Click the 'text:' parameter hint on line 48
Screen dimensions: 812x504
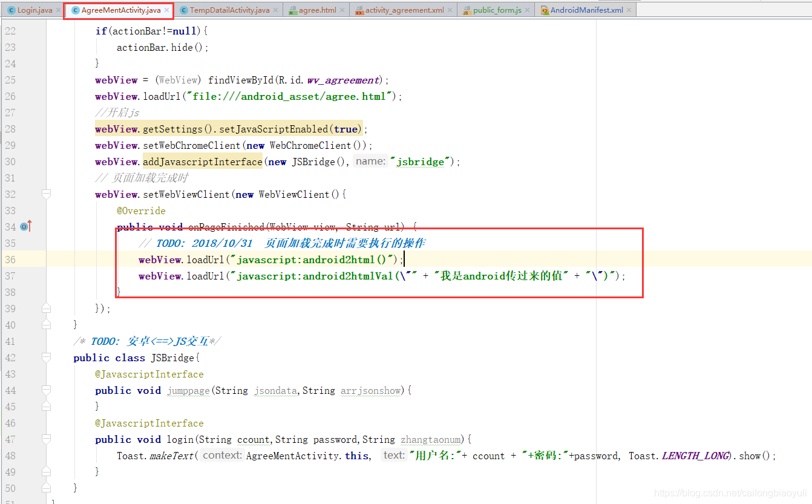point(394,455)
